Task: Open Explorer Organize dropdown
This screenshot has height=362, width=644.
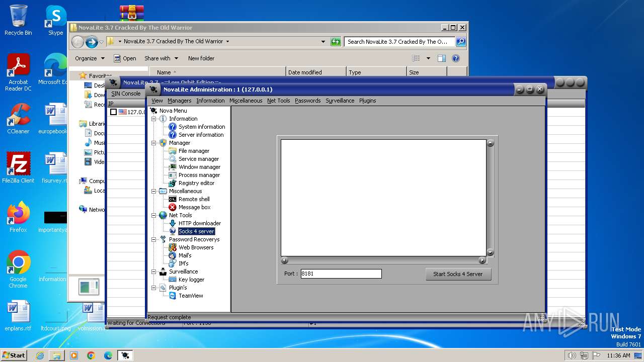Action: tap(90, 58)
